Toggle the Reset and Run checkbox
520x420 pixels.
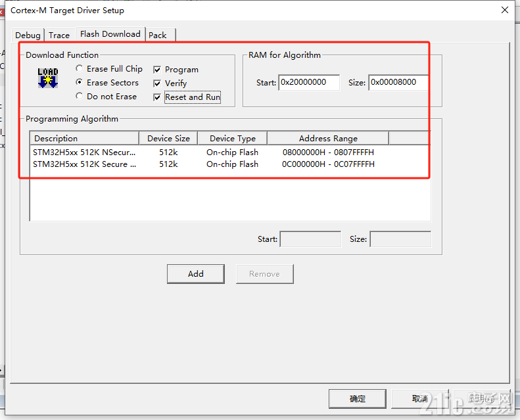tap(157, 97)
